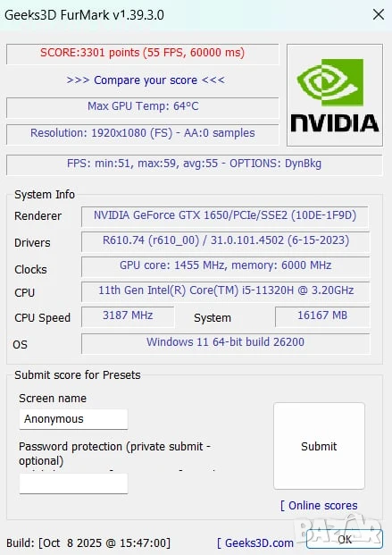This screenshot has width=392, height=555.
Task: Click the Resolution 1920x1080 field
Action: (143, 134)
